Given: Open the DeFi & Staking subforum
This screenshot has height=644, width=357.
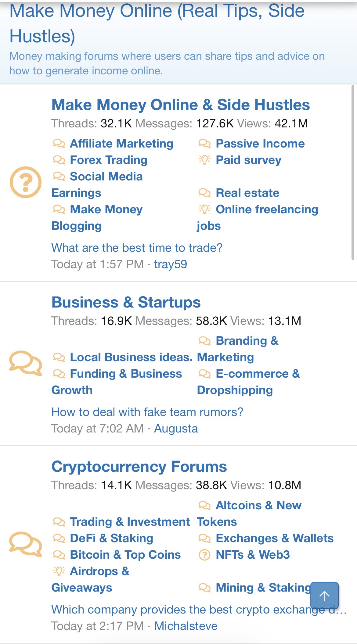Looking at the screenshot, I should (x=111, y=538).
